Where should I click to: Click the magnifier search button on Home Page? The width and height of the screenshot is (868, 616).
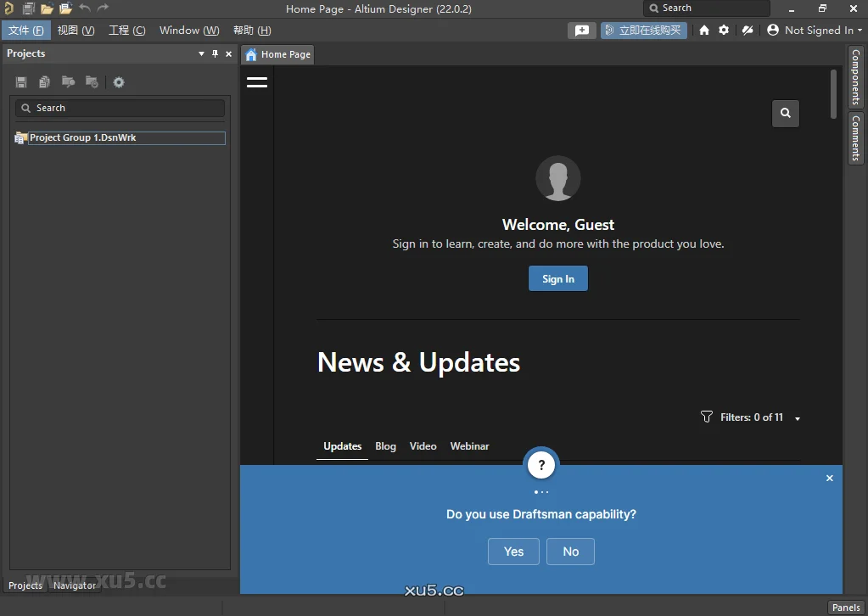786,113
